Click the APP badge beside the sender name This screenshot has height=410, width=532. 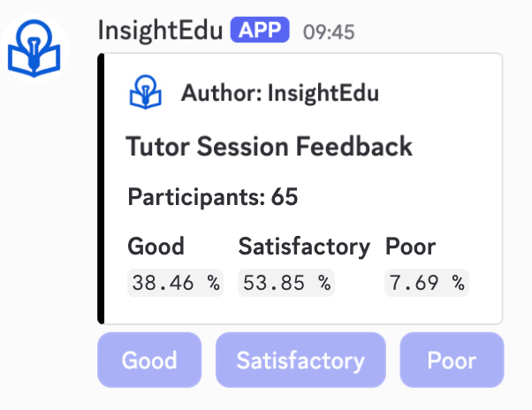point(260,33)
